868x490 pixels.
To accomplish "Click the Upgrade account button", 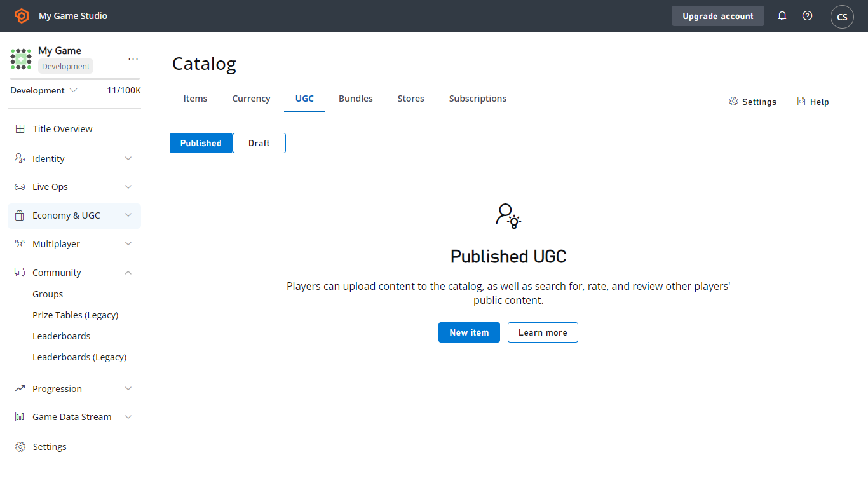I will point(718,16).
